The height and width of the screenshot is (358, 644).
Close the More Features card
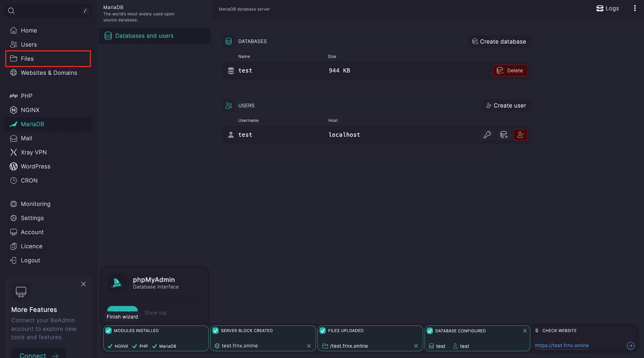84,284
